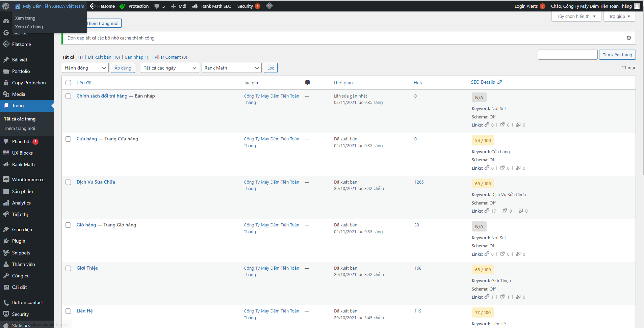The width and height of the screenshot is (644, 328).
Task: Open the Rank Math filter dropdown
Action: click(x=232, y=68)
